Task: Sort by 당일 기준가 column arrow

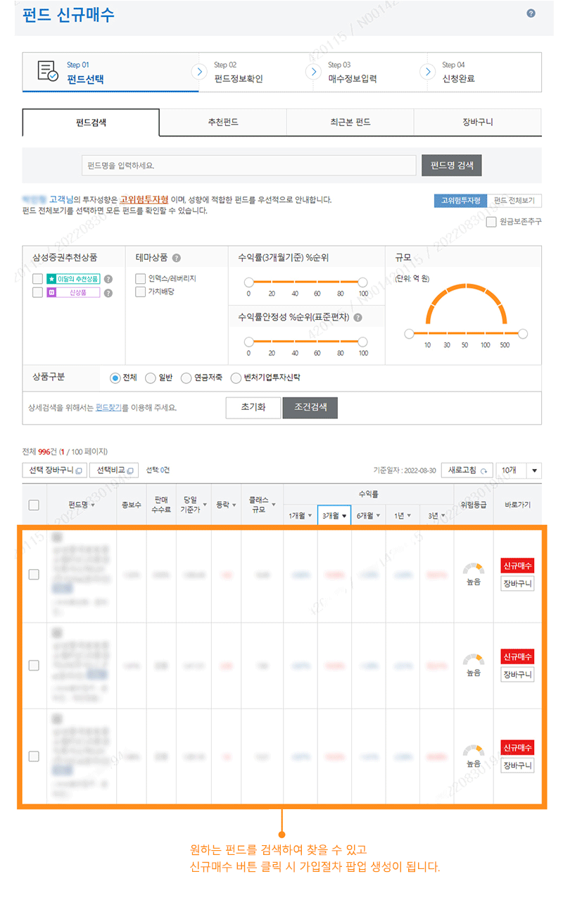Action: click(205, 504)
